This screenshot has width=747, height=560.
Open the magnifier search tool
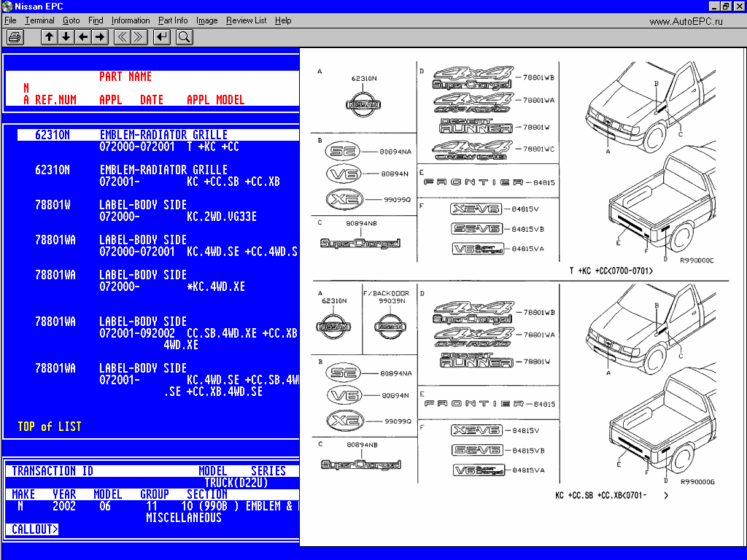coord(185,36)
